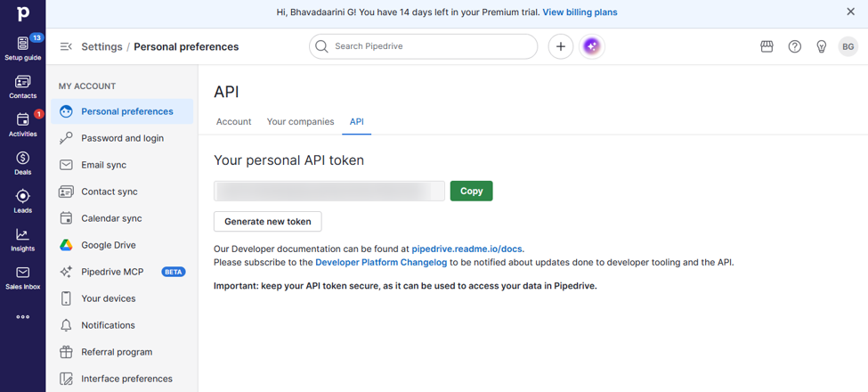Screen dimensions: 868x392
Task: Open pipedrive.readme.io/docs link
Action: point(466,249)
